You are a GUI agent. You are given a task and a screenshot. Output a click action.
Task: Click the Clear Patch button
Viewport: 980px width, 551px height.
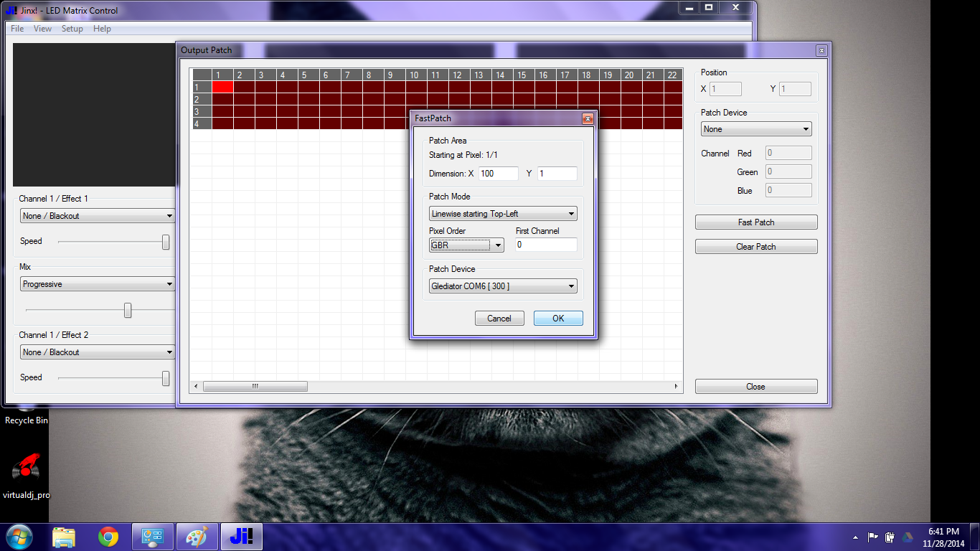click(x=756, y=247)
